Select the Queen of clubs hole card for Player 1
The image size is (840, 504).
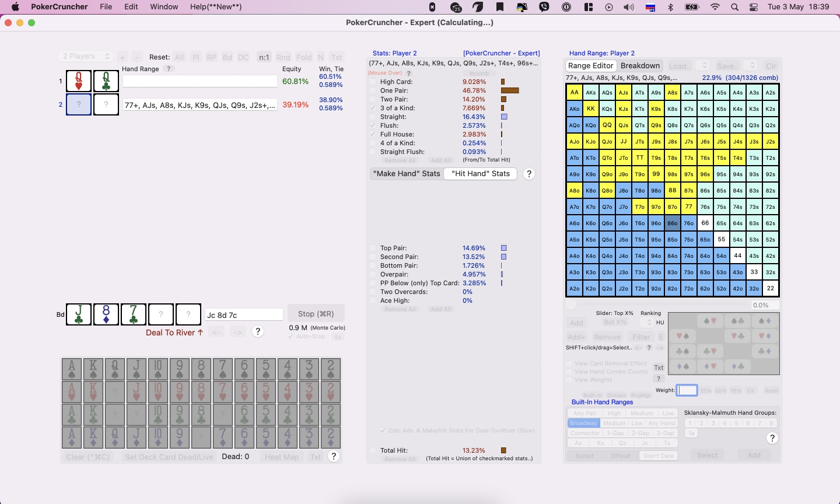click(x=106, y=81)
